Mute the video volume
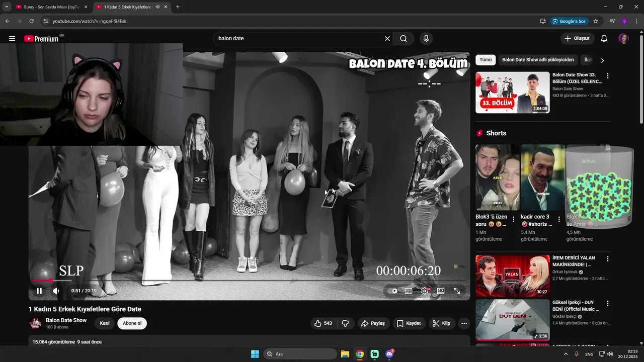This screenshot has height=362, width=644. pyautogui.click(x=56, y=291)
